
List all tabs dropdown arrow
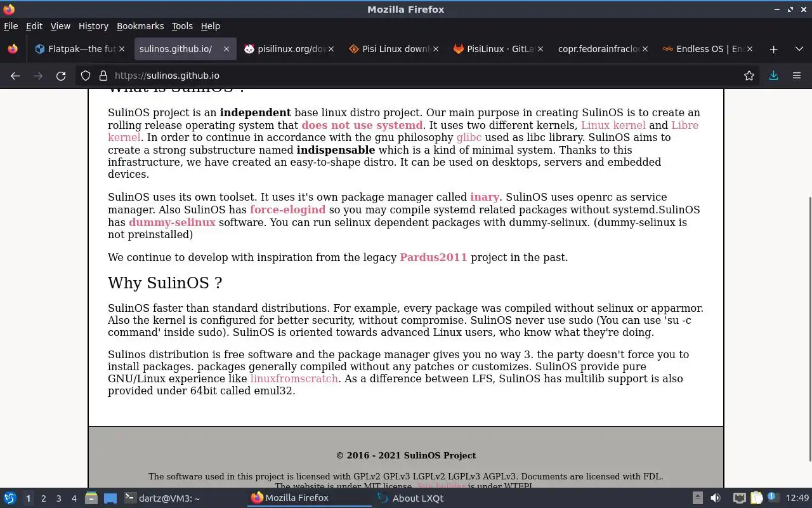click(799, 49)
